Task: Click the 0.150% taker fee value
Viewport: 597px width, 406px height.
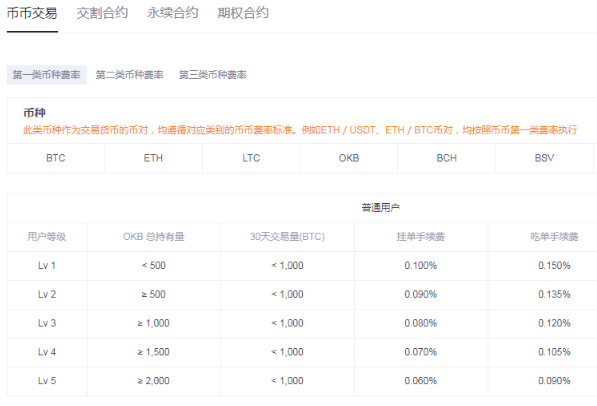Action: pyautogui.click(x=554, y=265)
